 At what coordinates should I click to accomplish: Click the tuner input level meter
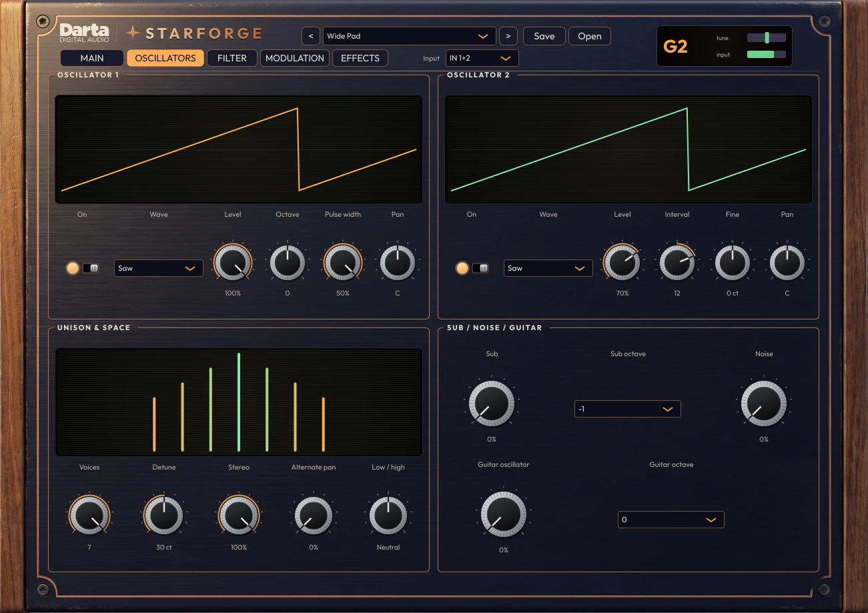[x=767, y=55]
